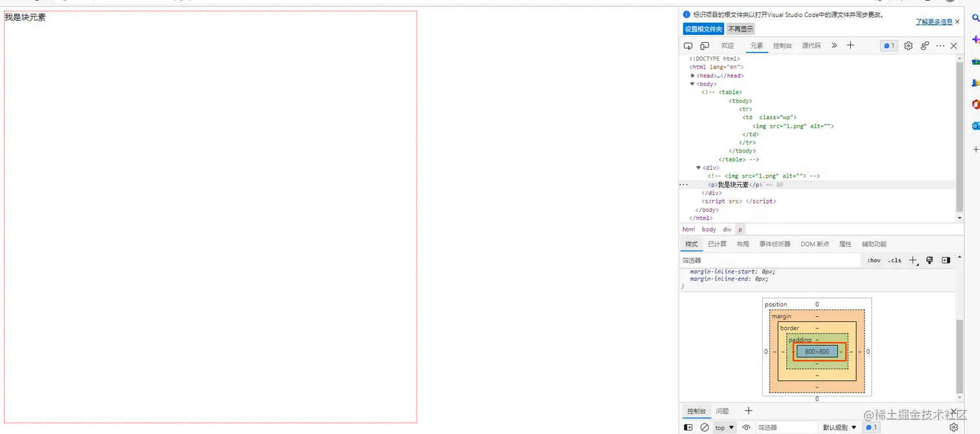Add a site via Edge sidebar plus icon
The height and width of the screenshot is (434, 980).
pos(976,150)
